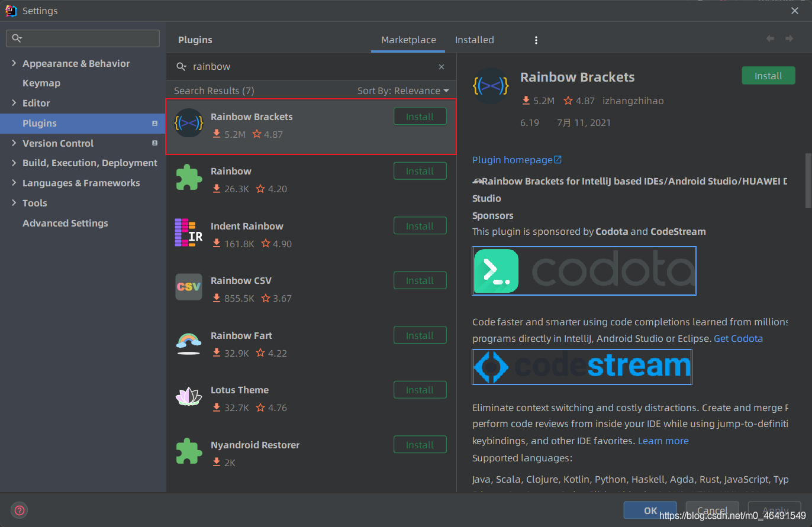The image size is (812, 527).
Task: Select Keymap in settings tree
Action: pos(41,83)
